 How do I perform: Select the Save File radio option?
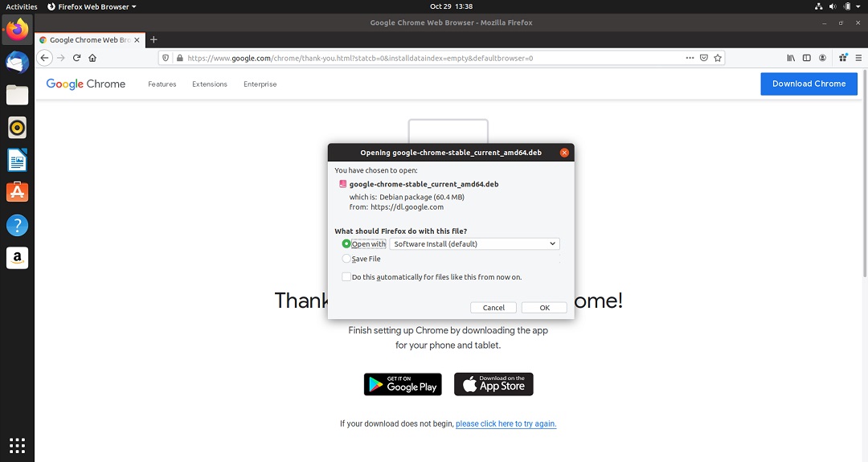[346, 259]
